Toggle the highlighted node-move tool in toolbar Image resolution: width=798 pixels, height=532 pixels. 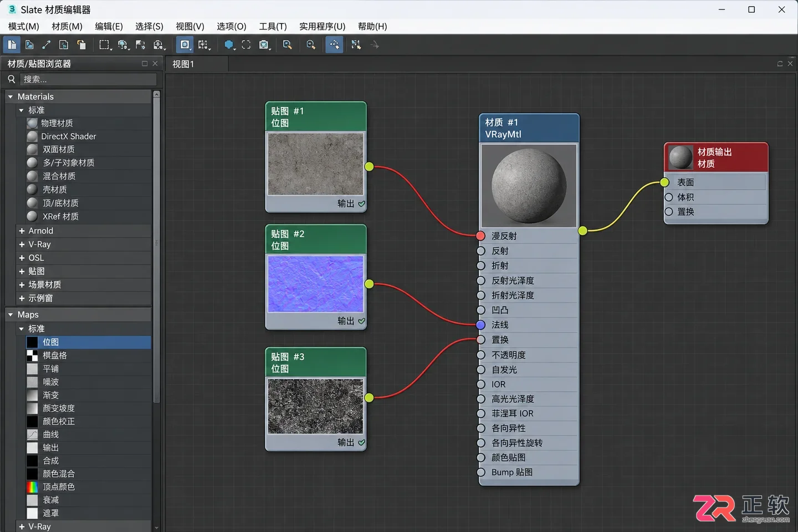[x=334, y=45]
